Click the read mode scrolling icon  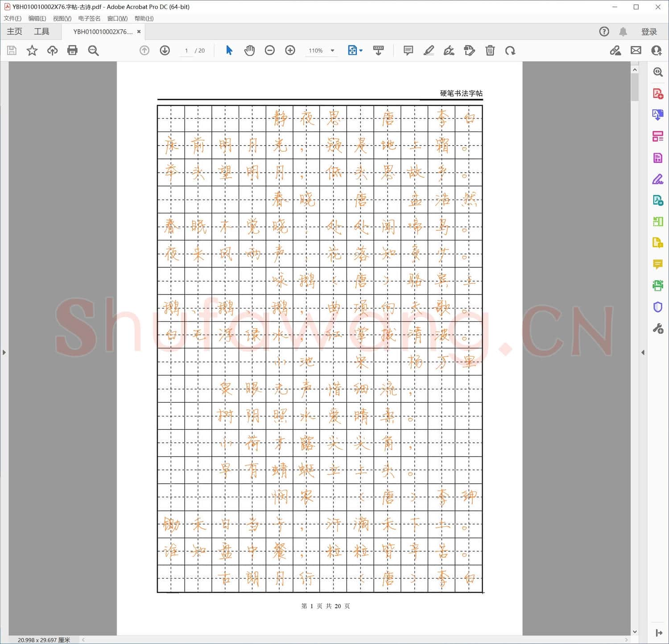click(x=378, y=50)
